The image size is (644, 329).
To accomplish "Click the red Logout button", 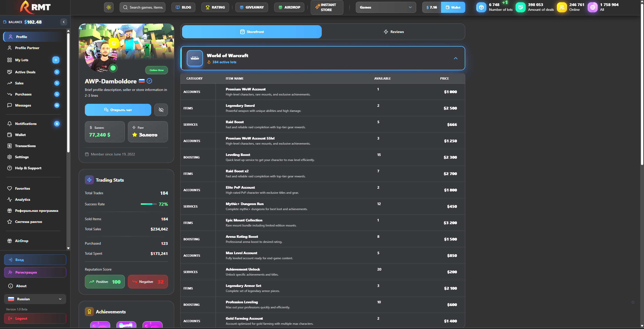I will pos(35,318).
